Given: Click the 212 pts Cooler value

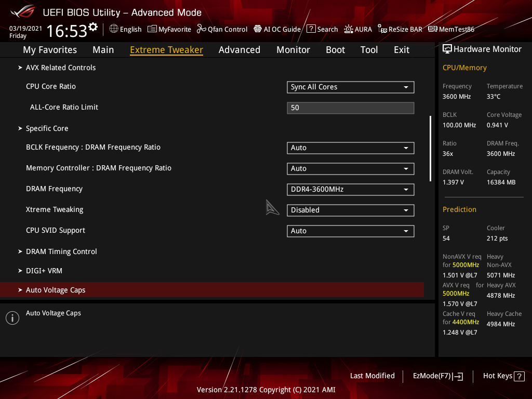Looking at the screenshot, I should 497,238.
